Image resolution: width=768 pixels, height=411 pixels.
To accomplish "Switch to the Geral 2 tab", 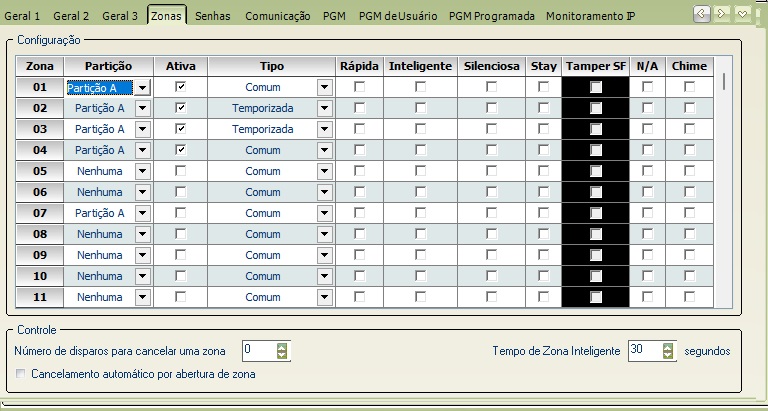I will [71, 16].
